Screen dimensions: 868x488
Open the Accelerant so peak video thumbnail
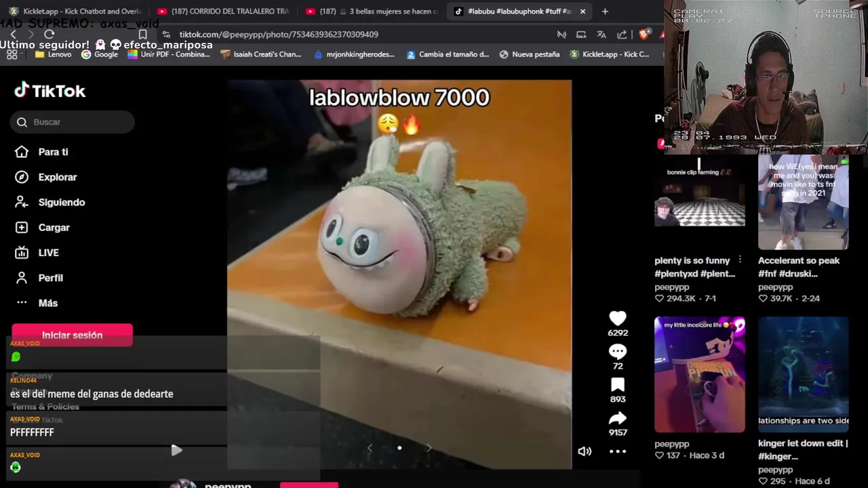pos(803,202)
